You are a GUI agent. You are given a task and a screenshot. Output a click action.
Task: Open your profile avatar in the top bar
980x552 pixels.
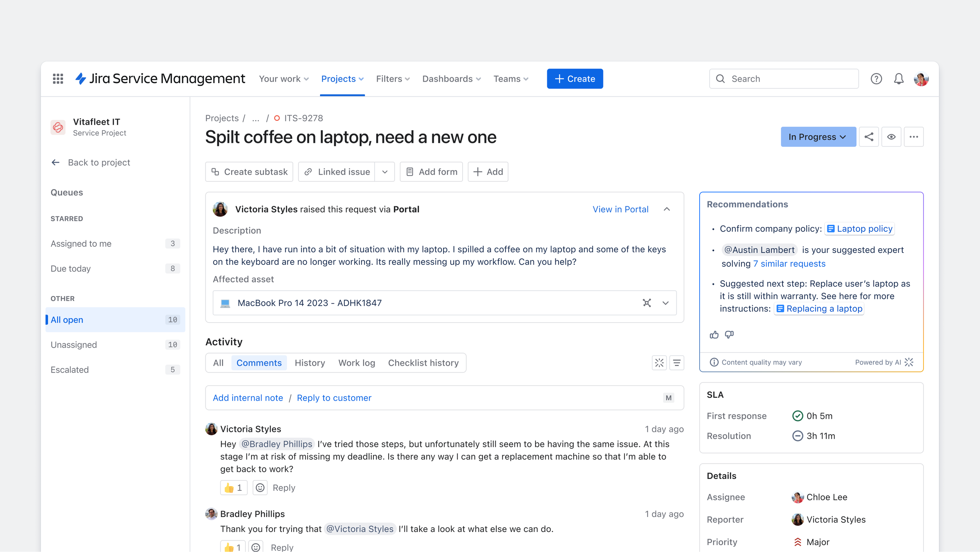(x=922, y=79)
